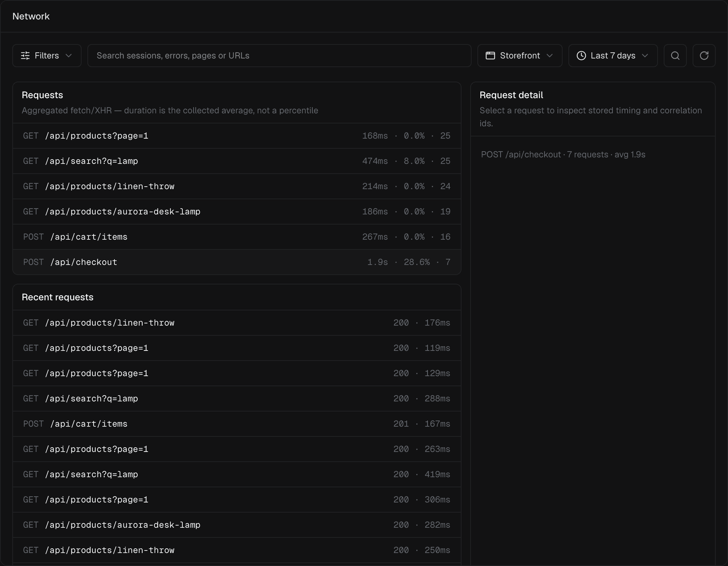This screenshot has width=728, height=566.
Task: Expand the Filters dropdown chevron
Action: point(69,56)
